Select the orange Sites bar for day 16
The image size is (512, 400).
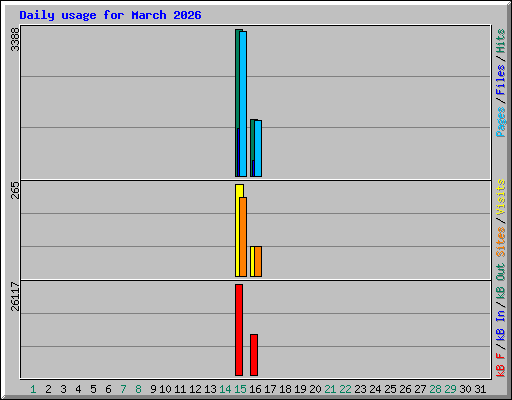(258, 261)
